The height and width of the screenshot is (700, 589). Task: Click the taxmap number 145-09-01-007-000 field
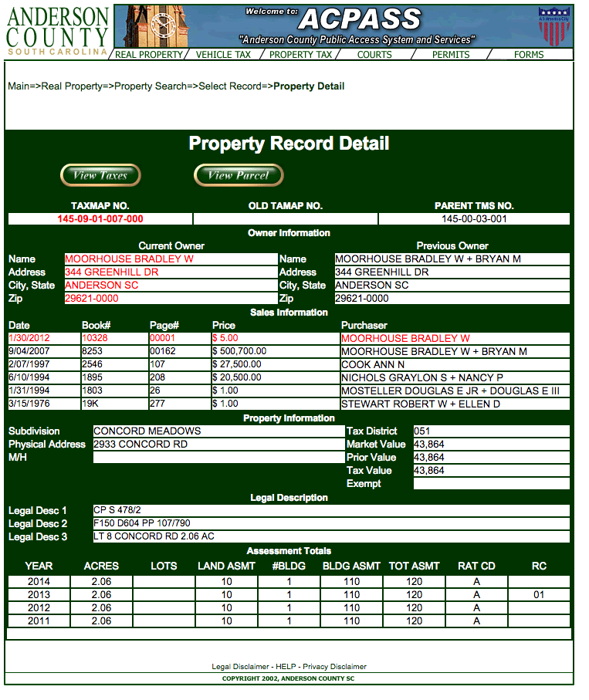[100, 219]
